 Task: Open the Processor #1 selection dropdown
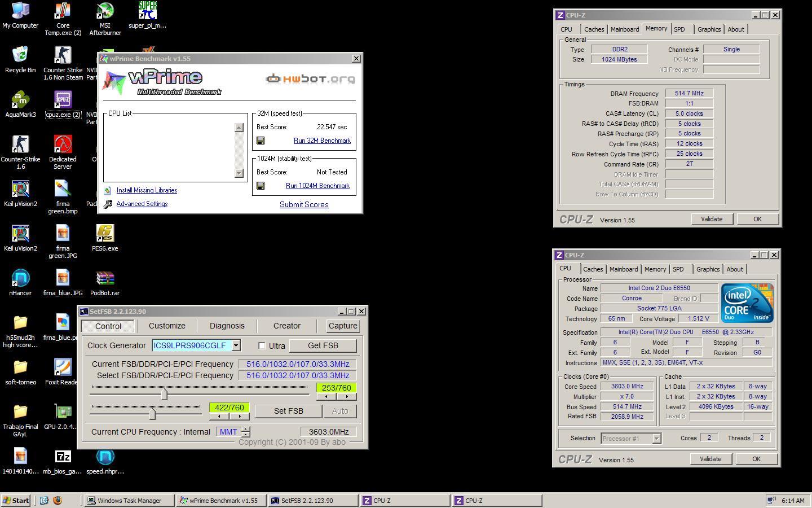[x=656, y=438]
